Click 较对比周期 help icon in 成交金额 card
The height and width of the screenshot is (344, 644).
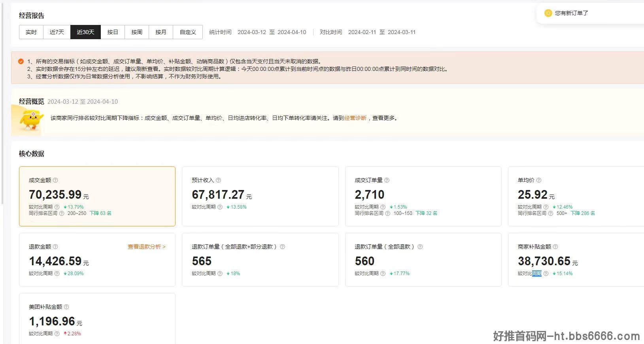point(57,207)
